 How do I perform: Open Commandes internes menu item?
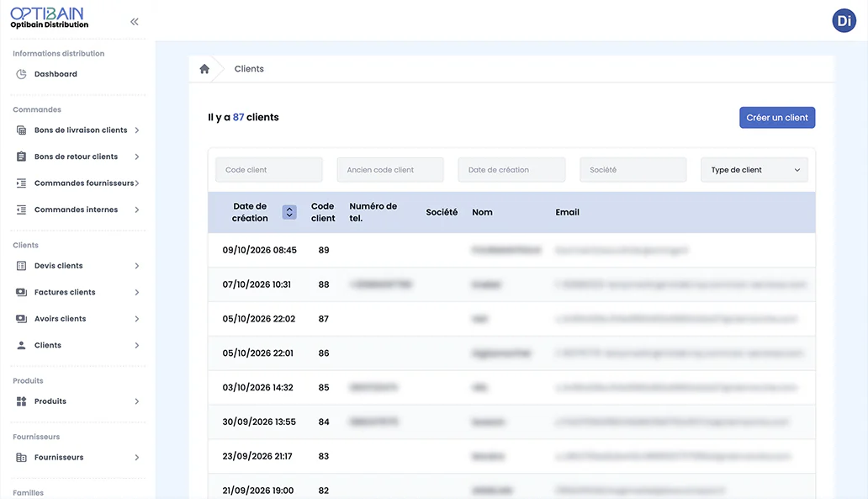[76, 210]
